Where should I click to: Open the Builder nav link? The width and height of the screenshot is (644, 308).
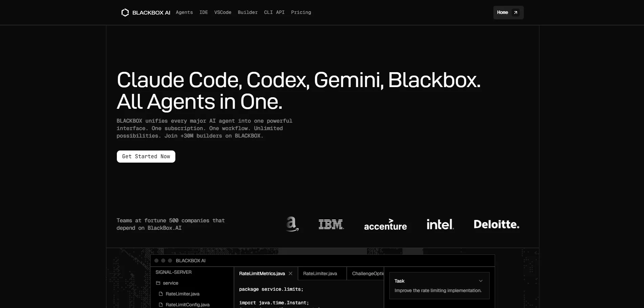pyautogui.click(x=248, y=13)
